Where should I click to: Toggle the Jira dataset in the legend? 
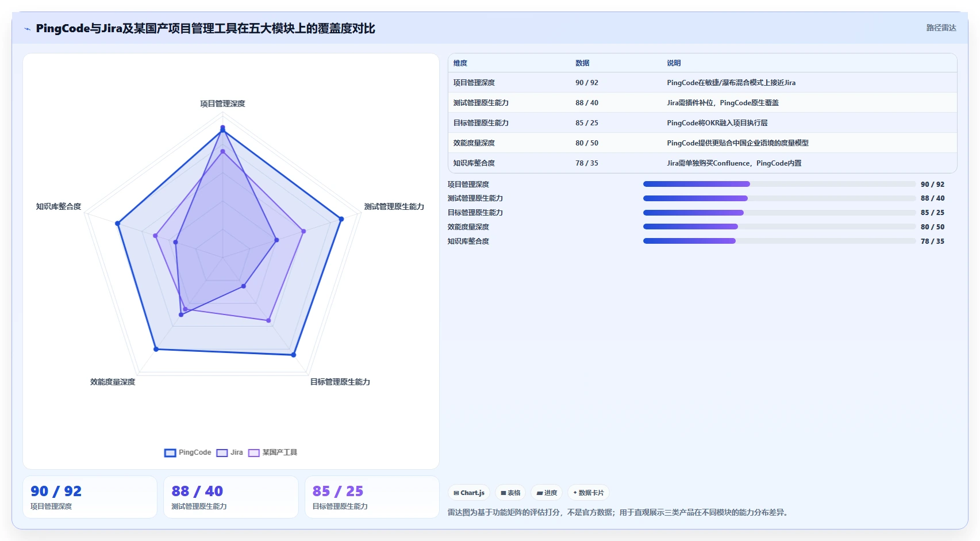click(230, 452)
